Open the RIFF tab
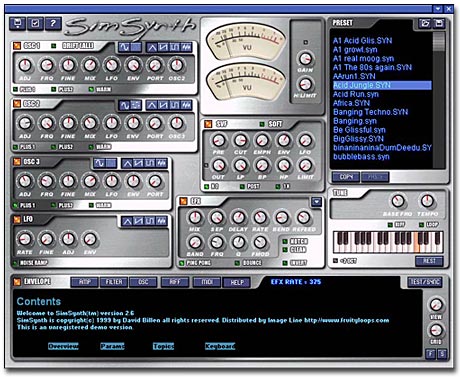The image size is (460, 377). (175, 282)
